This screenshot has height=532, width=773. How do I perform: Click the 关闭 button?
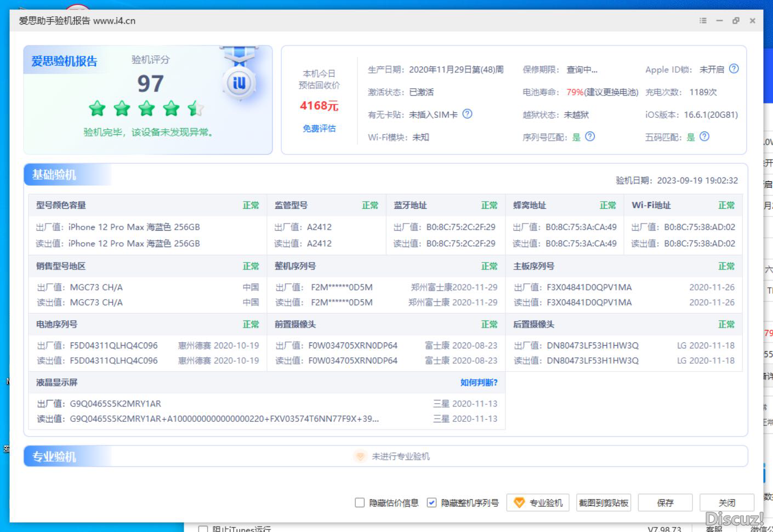tap(727, 502)
